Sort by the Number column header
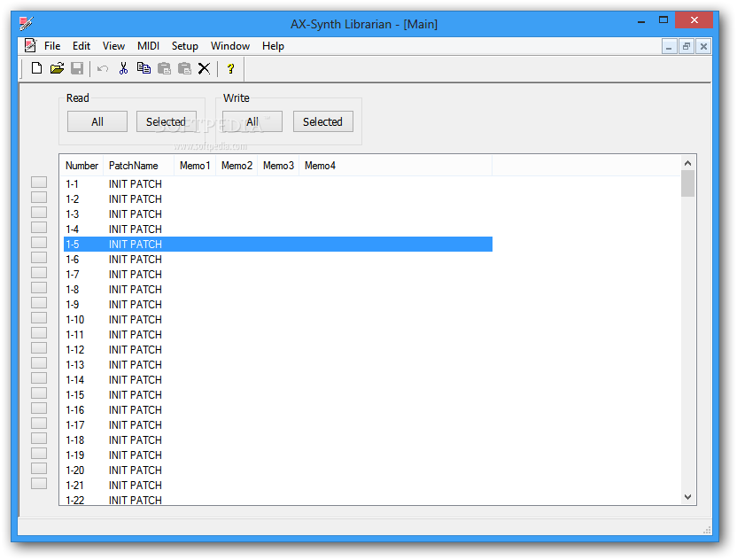Screen dimensions: 737x560 [81, 166]
